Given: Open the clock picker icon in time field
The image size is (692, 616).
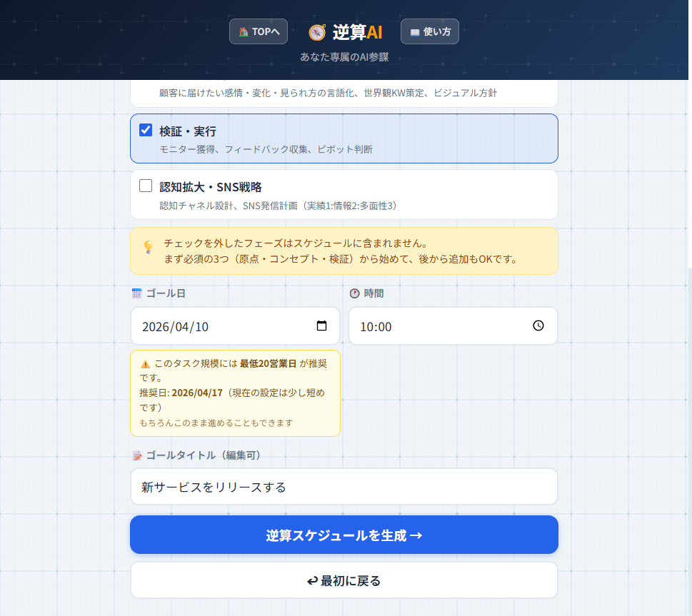Looking at the screenshot, I should (x=538, y=326).
